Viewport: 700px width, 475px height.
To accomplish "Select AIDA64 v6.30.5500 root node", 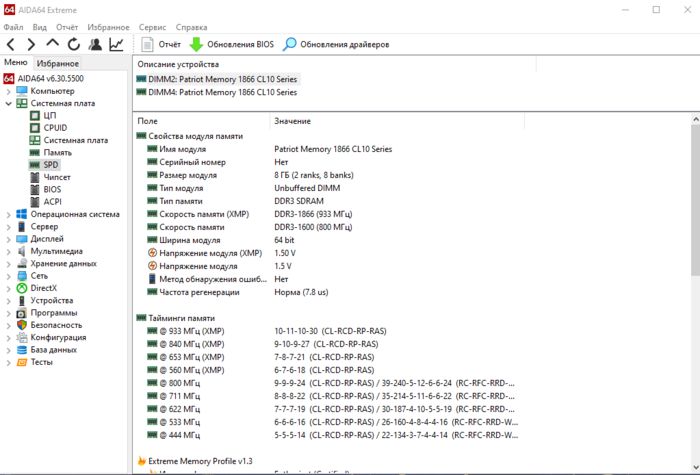I will 50,79.
